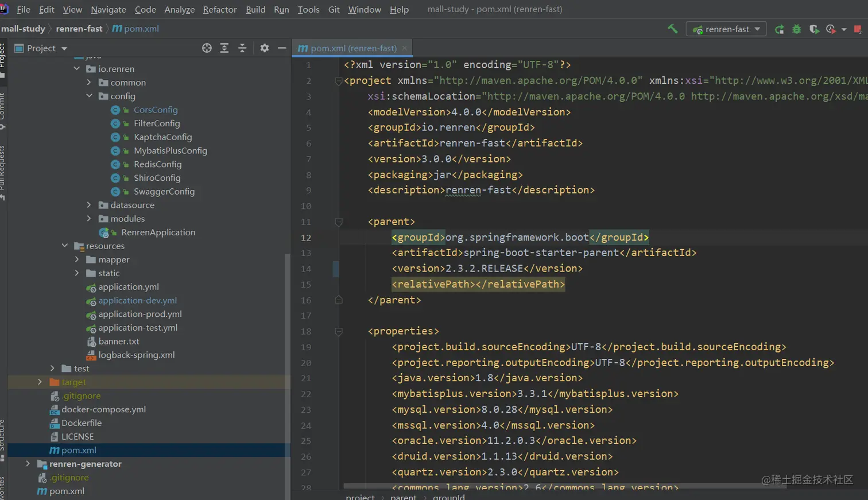Click the Select Opened File target icon
This screenshot has width=868, height=500.
(x=207, y=48)
